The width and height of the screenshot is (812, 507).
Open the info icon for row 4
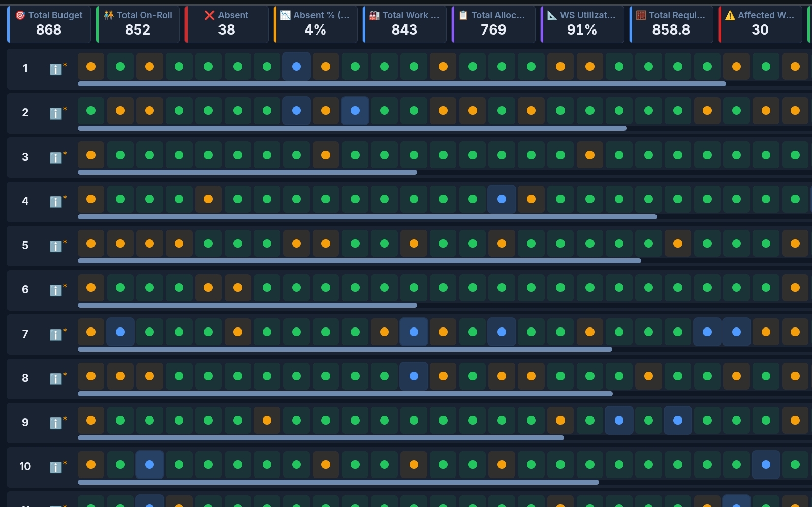pos(55,202)
